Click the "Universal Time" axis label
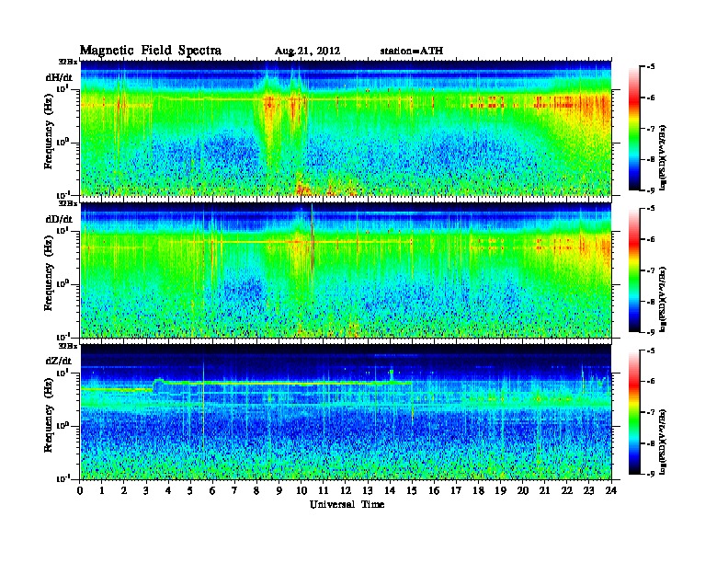Viewport: 728px width, 563px height. pyautogui.click(x=347, y=504)
